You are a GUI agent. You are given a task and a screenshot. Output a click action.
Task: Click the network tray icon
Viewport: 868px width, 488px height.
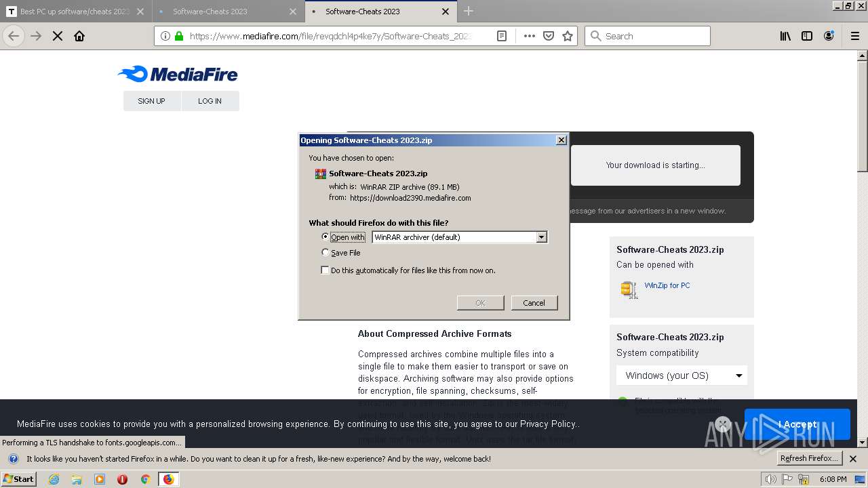[804, 479]
